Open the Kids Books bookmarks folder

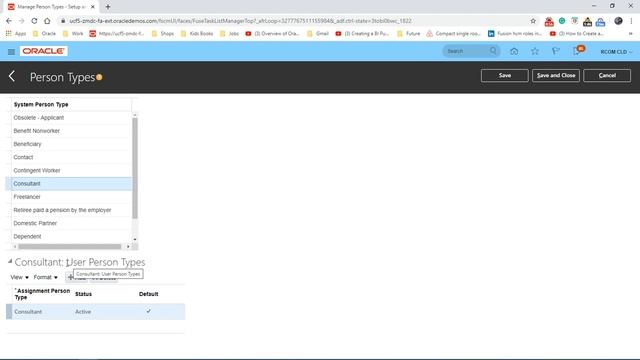(x=197, y=33)
